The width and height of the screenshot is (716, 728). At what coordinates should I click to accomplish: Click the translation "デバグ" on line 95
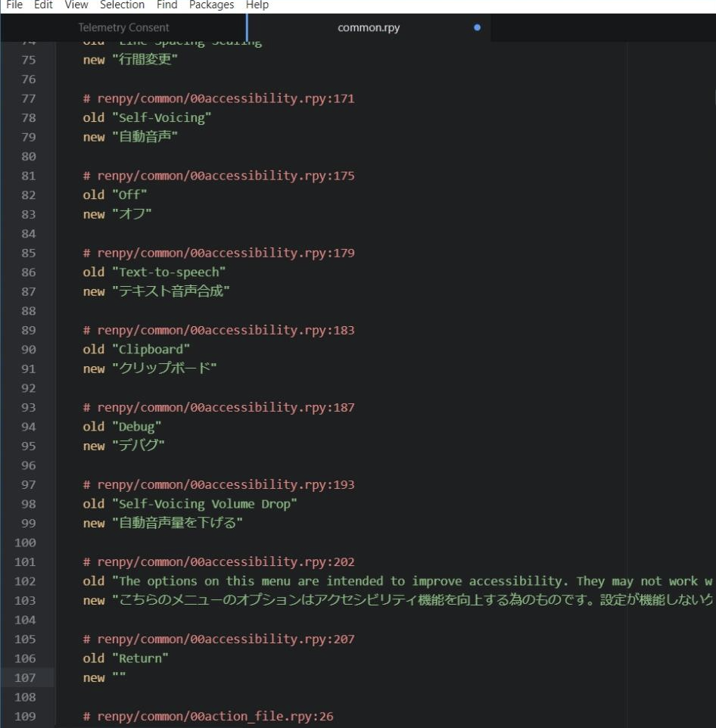139,446
